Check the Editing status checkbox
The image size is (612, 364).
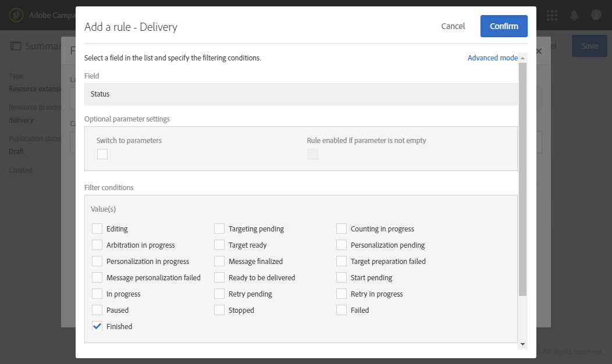(97, 229)
